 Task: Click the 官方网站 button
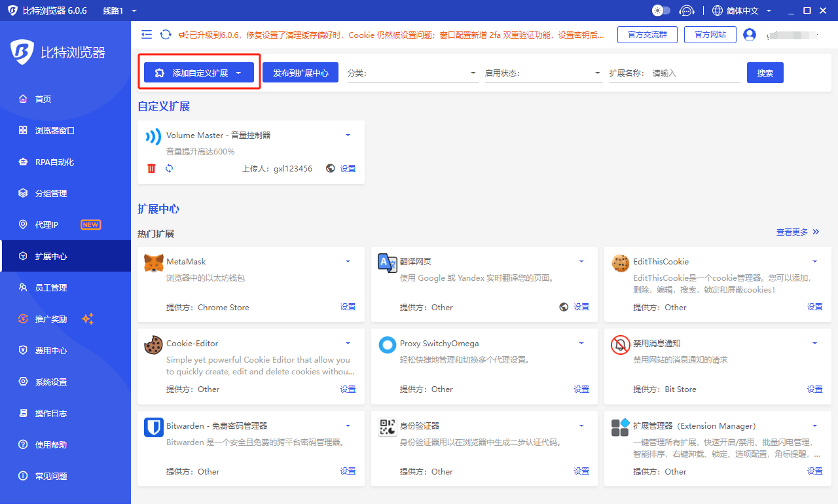pos(710,35)
